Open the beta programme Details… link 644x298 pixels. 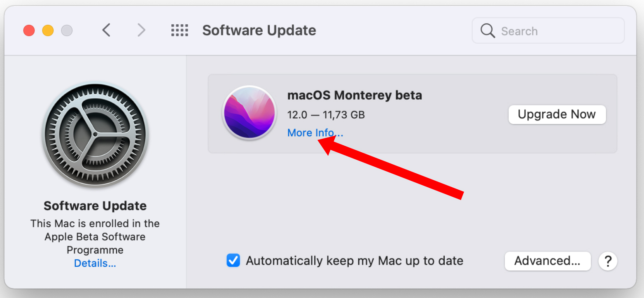point(95,263)
